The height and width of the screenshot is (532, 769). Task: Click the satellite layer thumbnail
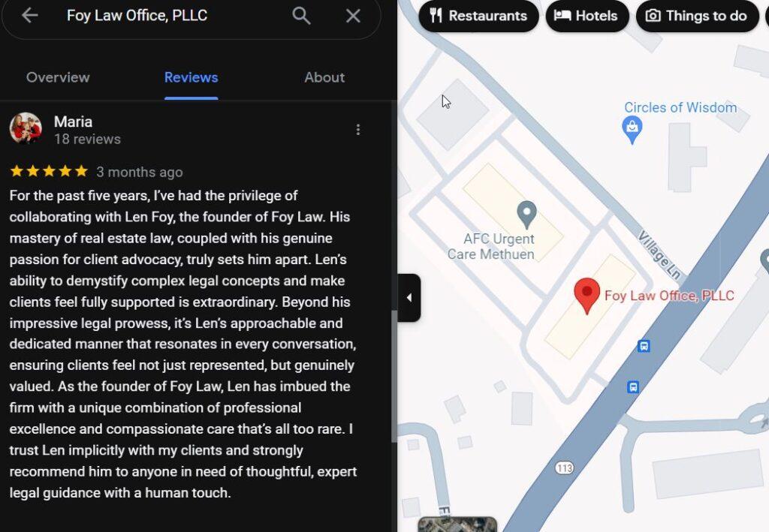point(457,524)
